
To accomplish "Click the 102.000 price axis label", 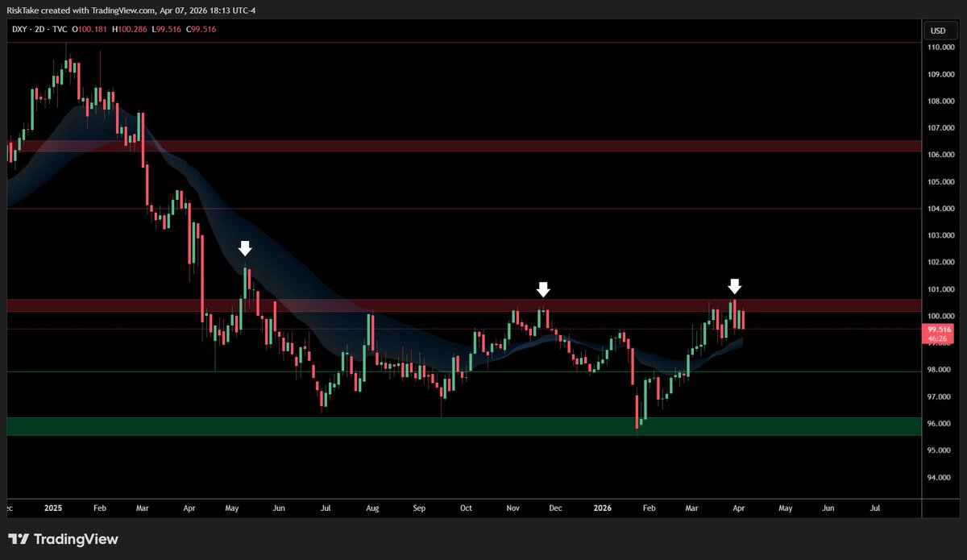I will (941, 263).
